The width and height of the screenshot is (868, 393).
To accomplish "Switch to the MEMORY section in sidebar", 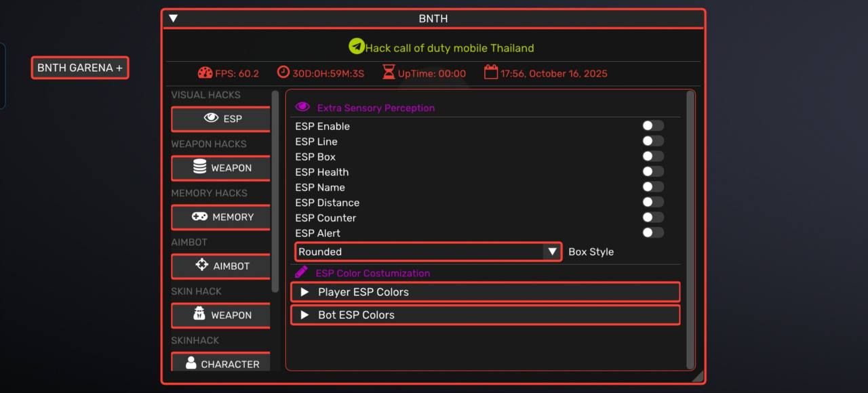I will pyautogui.click(x=221, y=217).
